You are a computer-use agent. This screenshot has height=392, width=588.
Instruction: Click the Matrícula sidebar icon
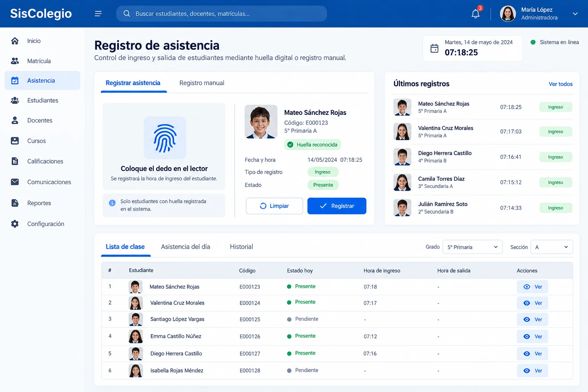pyautogui.click(x=15, y=61)
